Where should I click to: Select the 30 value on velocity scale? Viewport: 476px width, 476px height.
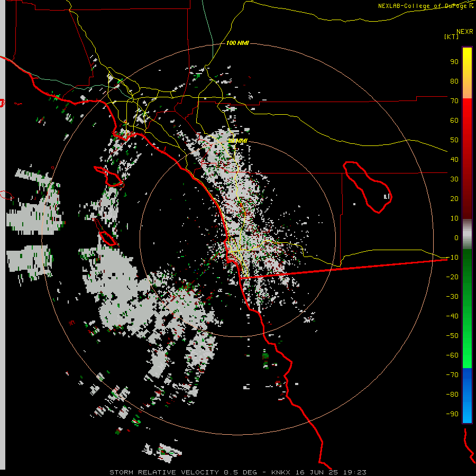point(454,179)
